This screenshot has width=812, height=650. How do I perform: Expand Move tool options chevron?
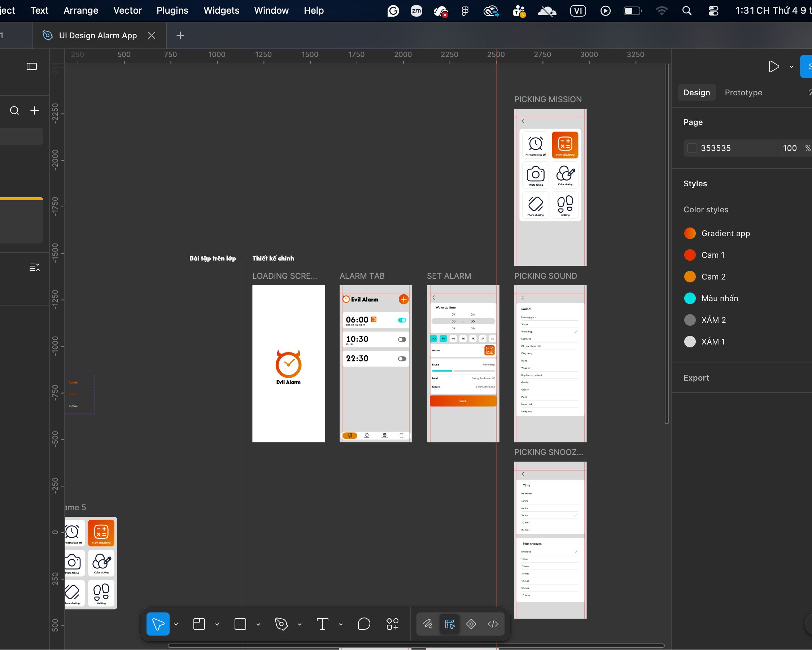pyautogui.click(x=176, y=624)
